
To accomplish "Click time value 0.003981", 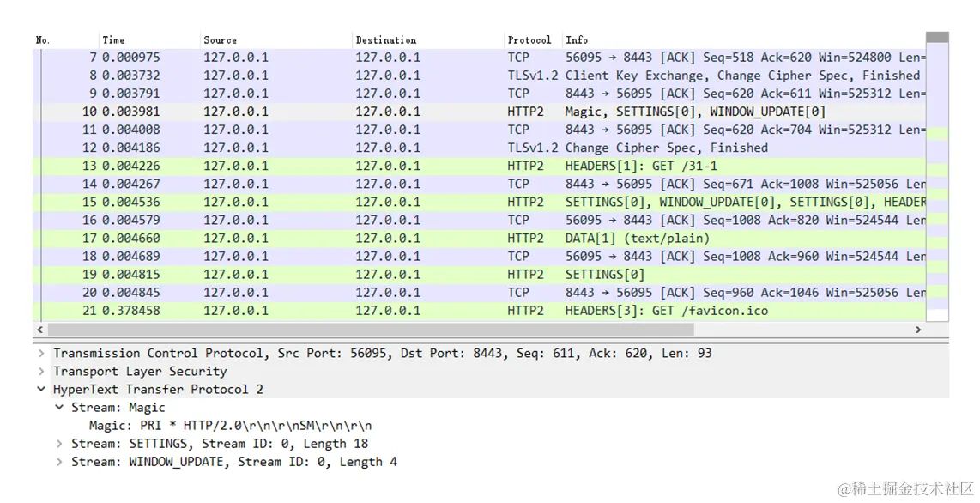I will pyautogui.click(x=131, y=112).
